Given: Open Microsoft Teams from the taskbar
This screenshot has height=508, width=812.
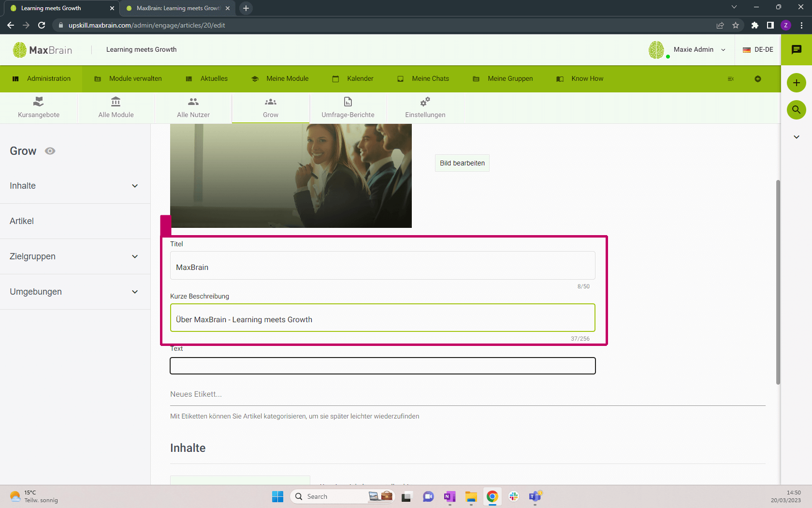Looking at the screenshot, I should pyautogui.click(x=535, y=496).
